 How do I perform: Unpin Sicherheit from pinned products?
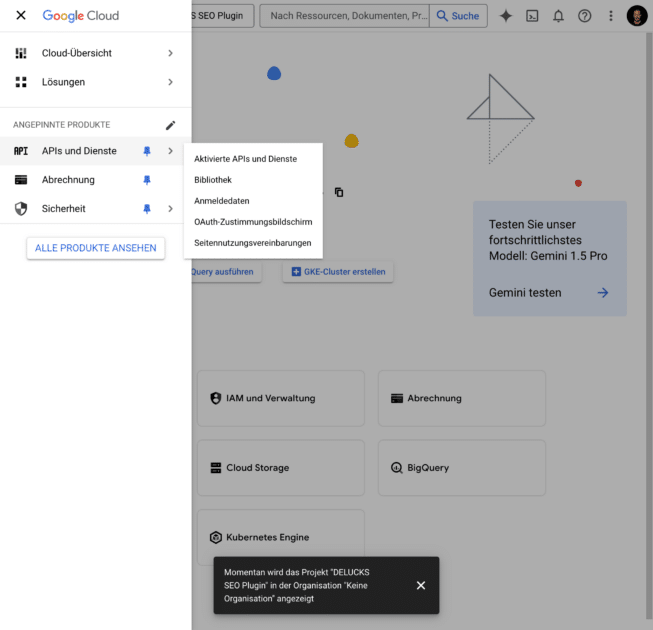147,209
